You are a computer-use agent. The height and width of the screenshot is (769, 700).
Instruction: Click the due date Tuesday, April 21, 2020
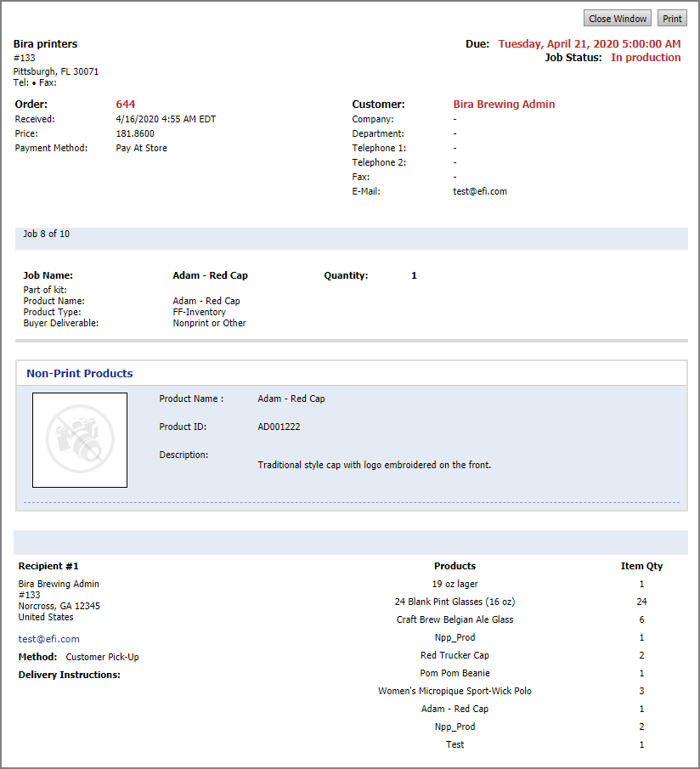click(589, 44)
